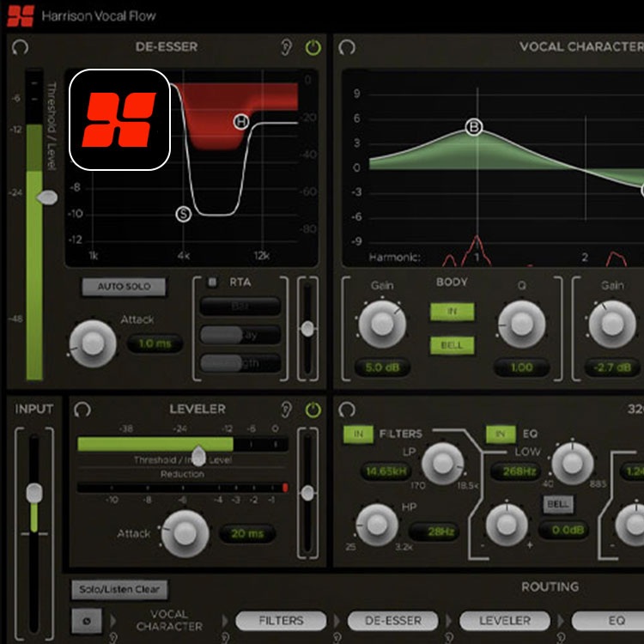Click the phase invert button in Routing
The height and width of the screenshot is (644, 644).
87,620
